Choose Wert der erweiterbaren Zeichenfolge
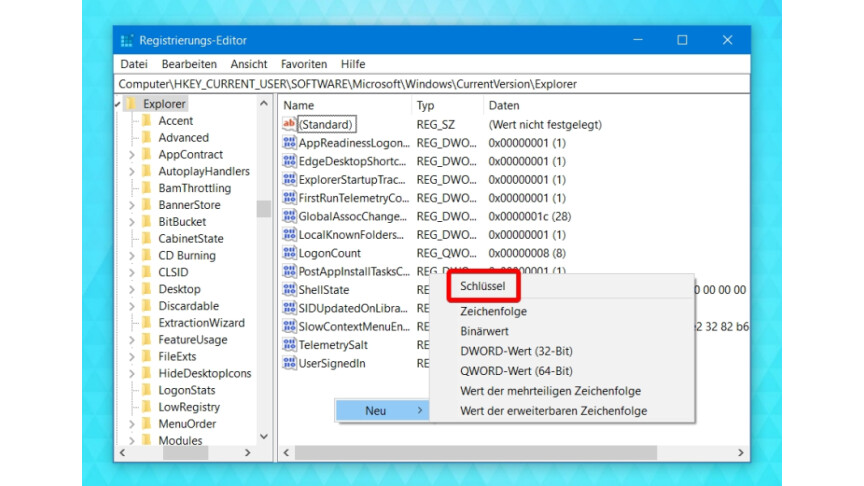This screenshot has height=486, width=864. click(553, 411)
